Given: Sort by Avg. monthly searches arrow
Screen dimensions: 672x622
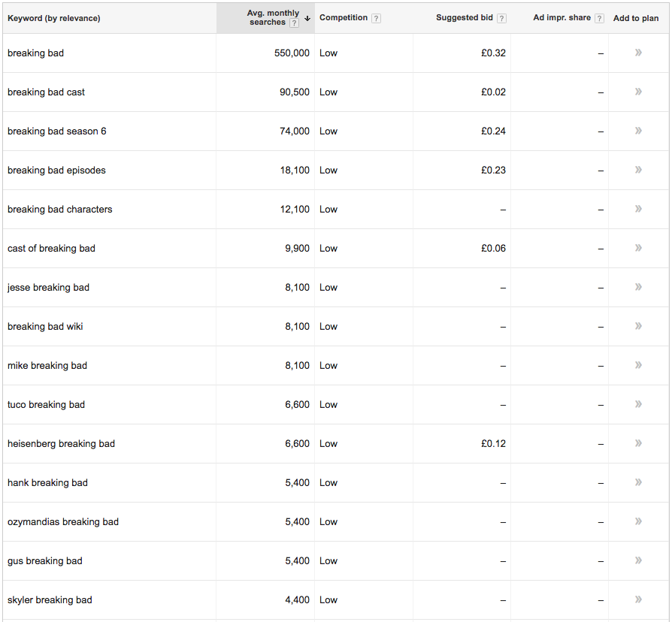Looking at the screenshot, I should (x=307, y=19).
